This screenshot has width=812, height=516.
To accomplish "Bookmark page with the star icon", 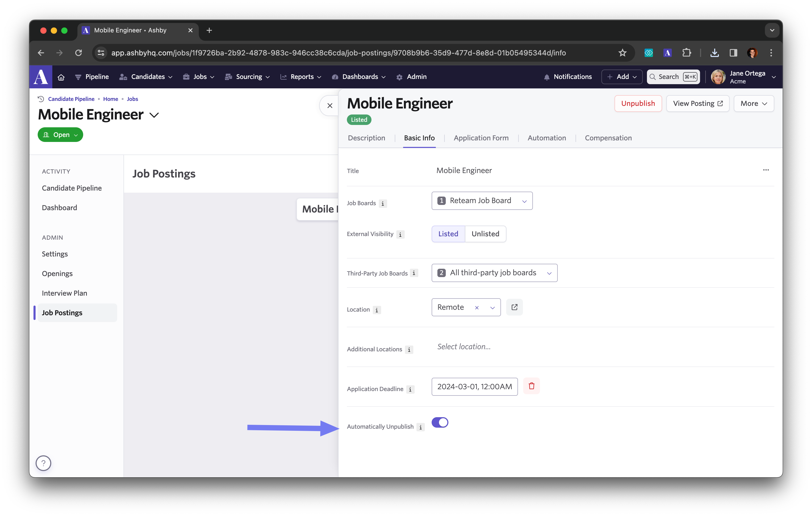I will point(622,53).
